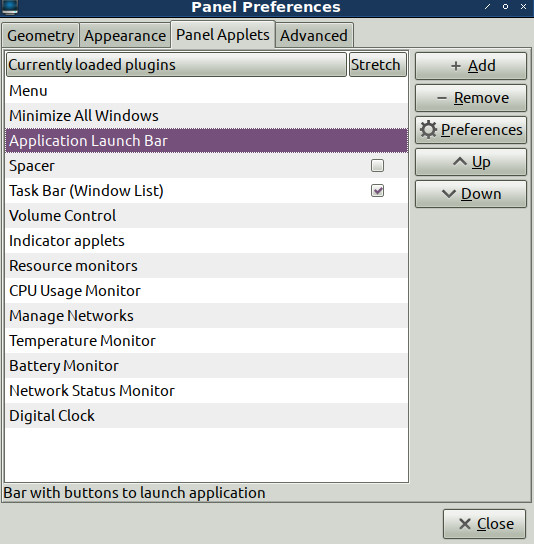Uncheck Stretch for Task Bar (Window List)
The width and height of the screenshot is (534, 544).
[x=377, y=191]
